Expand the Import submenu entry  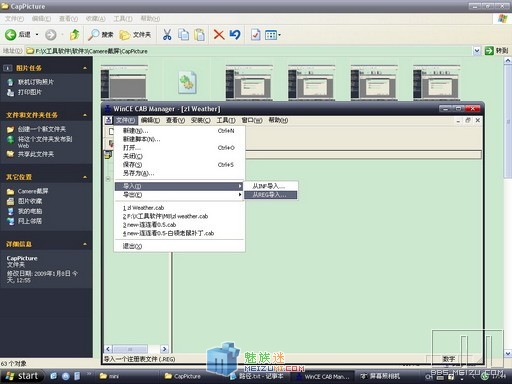(x=179, y=186)
